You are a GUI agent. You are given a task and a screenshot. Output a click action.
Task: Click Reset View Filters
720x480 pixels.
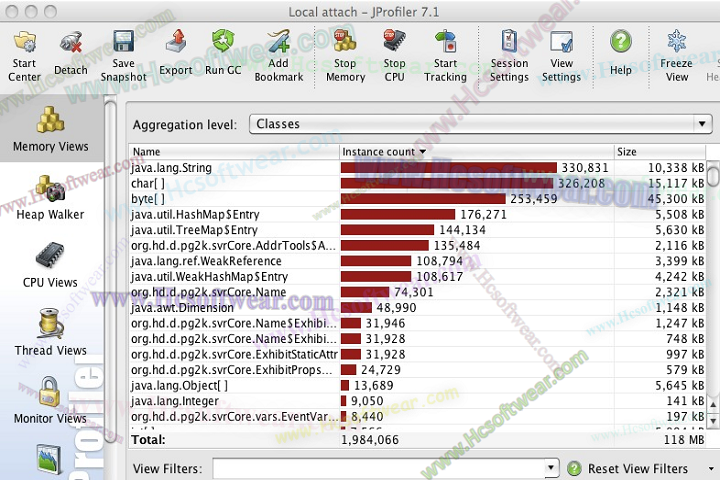pyautogui.click(x=638, y=469)
